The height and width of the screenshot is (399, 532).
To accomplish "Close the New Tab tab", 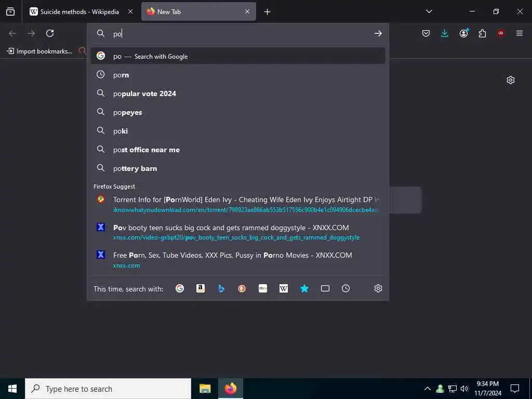I will click(x=247, y=11).
